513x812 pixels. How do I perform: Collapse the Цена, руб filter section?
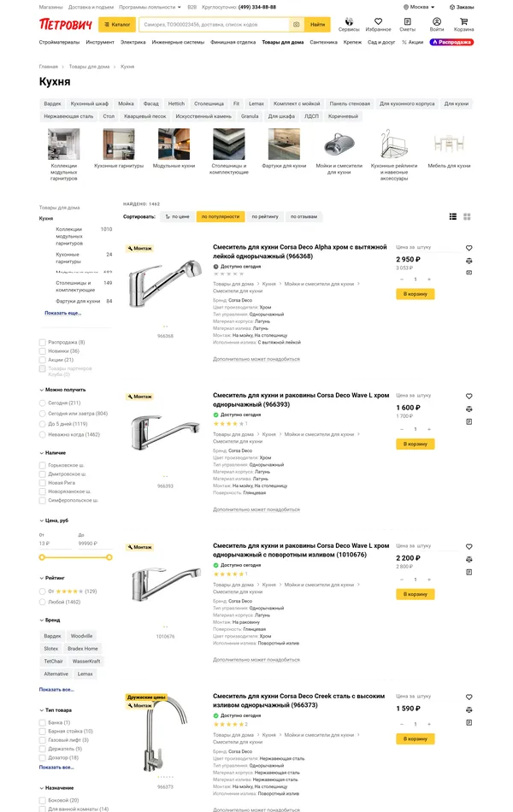point(41,521)
